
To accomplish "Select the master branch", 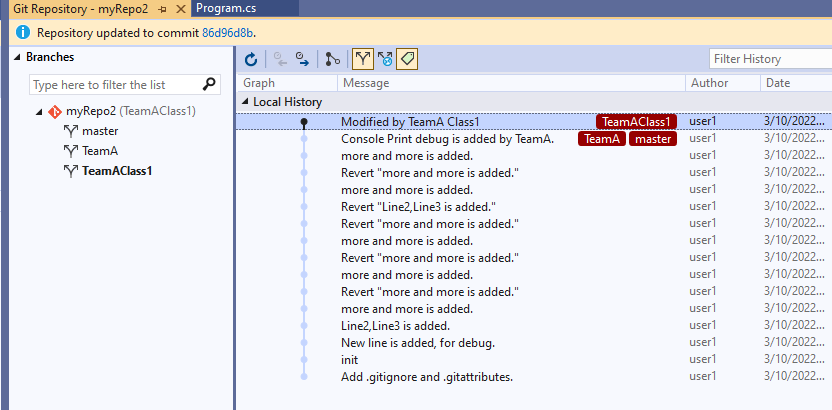I will click(100, 131).
